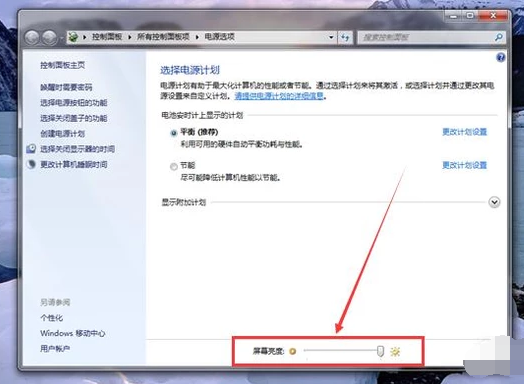This screenshot has width=524, height=384.
Task: Select the 节能 power plan radio button
Action: [173, 166]
